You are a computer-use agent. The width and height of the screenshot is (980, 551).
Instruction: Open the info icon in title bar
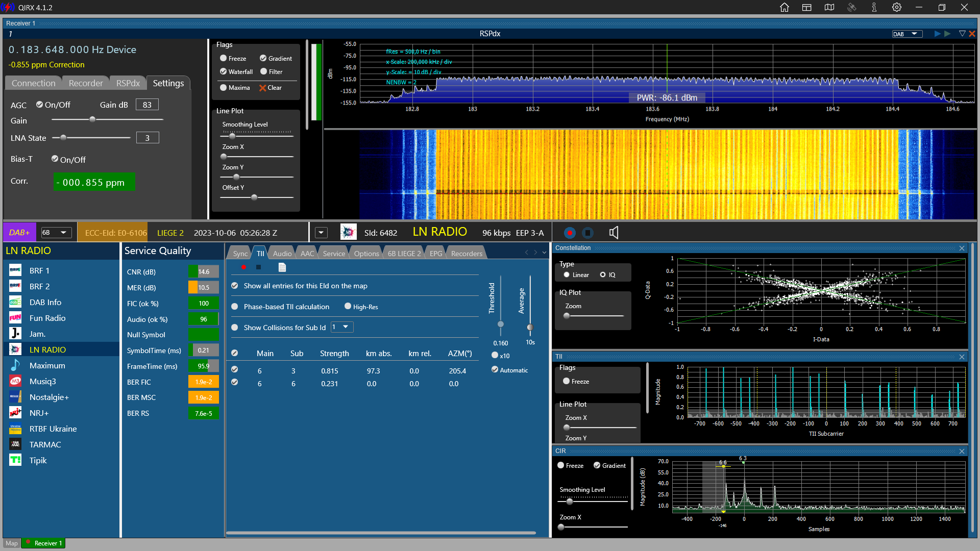pos(874,7)
